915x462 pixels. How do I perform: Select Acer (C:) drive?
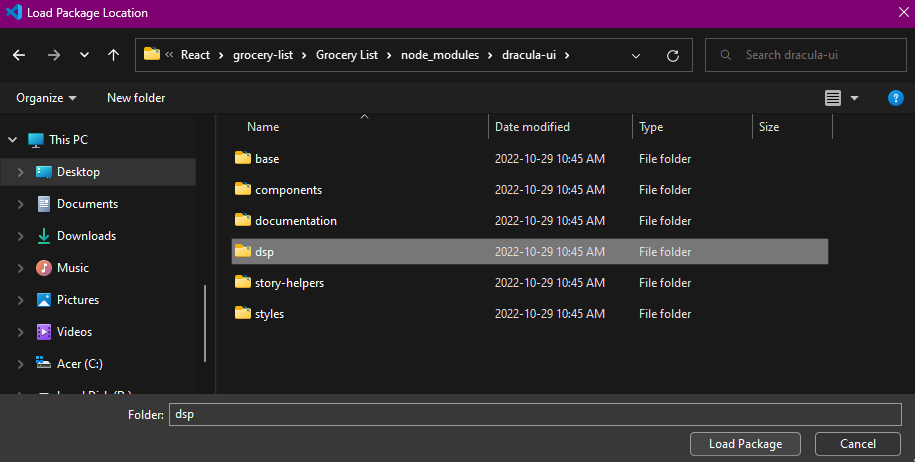point(80,364)
